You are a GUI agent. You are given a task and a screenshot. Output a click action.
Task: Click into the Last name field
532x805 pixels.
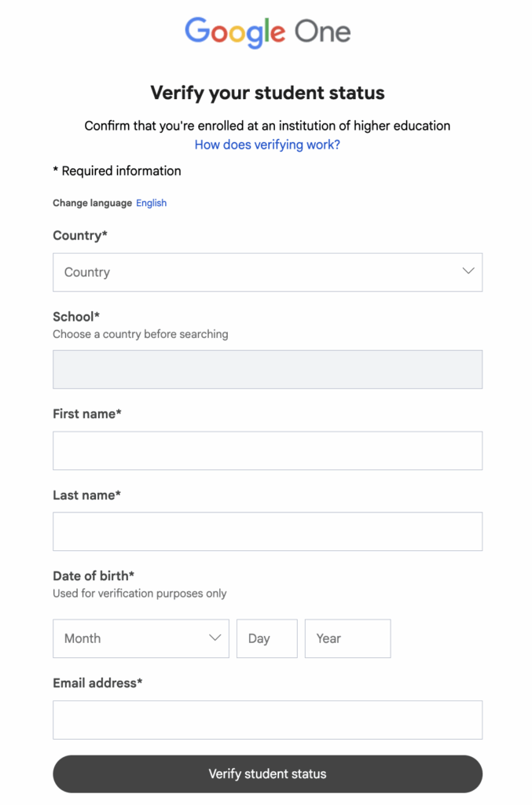(x=267, y=531)
